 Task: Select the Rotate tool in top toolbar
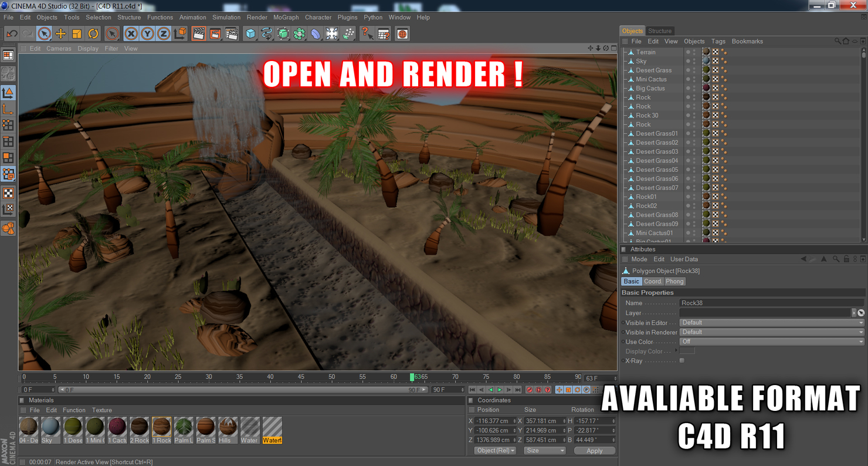click(x=93, y=34)
